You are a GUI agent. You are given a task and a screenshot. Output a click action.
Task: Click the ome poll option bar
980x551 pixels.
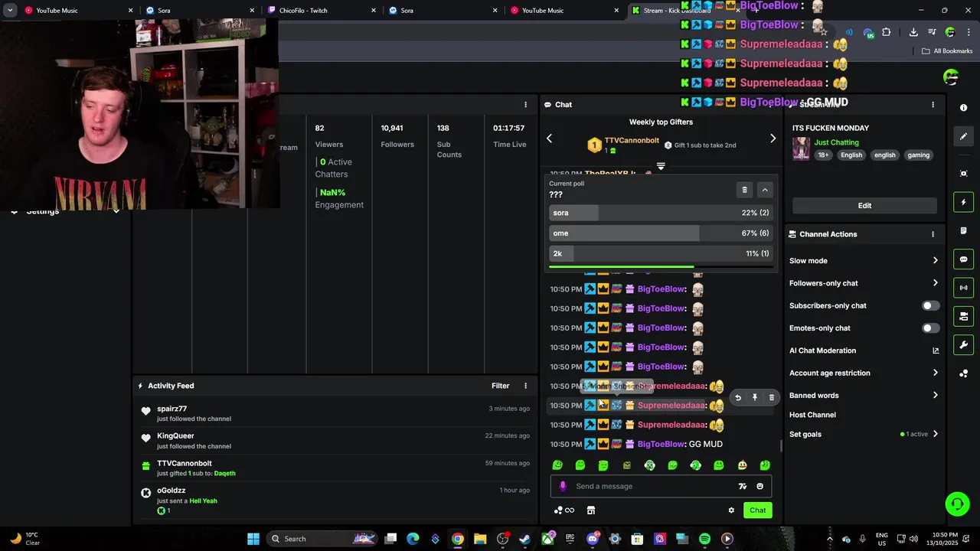660,233
